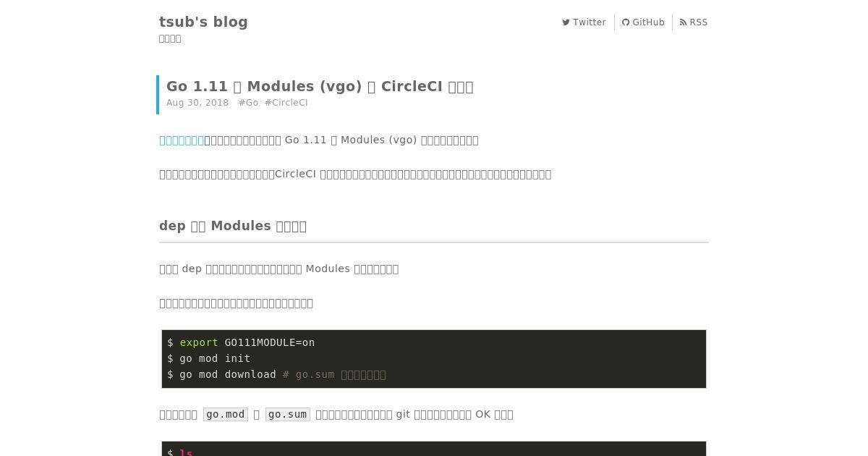The height and width of the screenshot is (456, 868).
Task: Click the export GO111MODULE=on code line
Action: tap(241, 342)
